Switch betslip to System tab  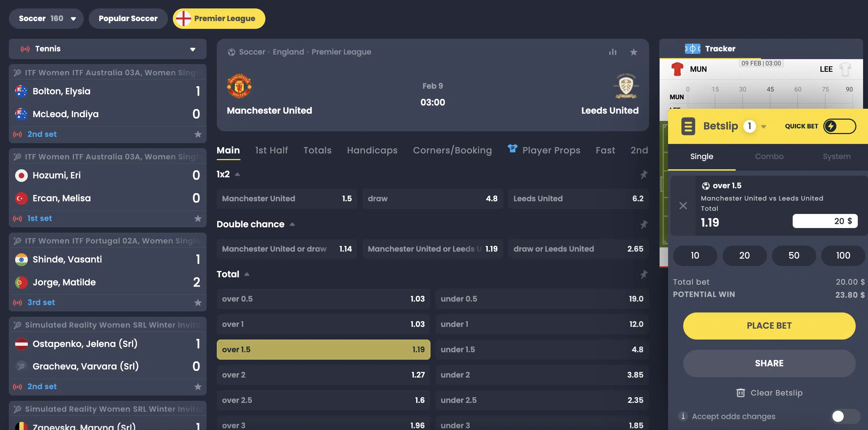click(x=837, y=157)
